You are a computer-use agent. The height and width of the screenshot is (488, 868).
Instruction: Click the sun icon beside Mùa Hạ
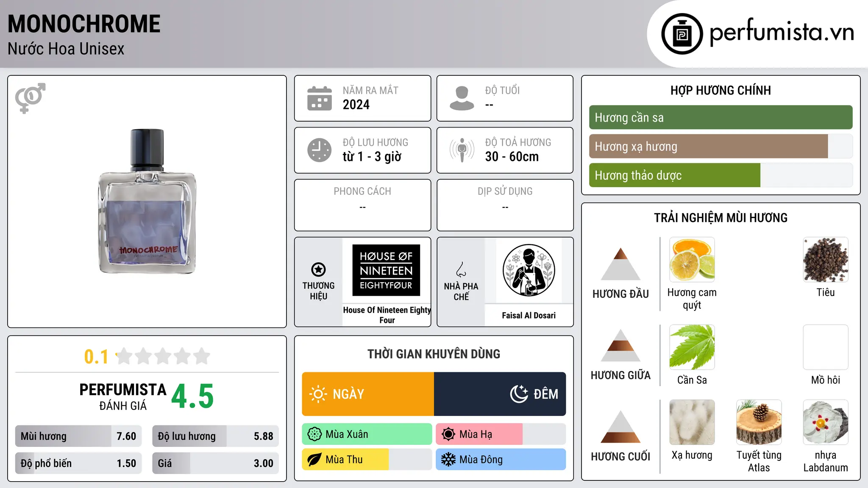point(448,434)
